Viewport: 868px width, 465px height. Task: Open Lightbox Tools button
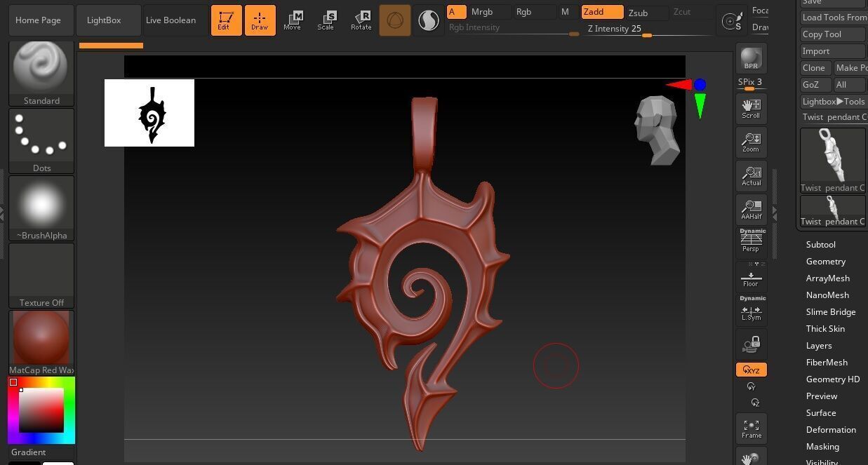tap(834, 102)
